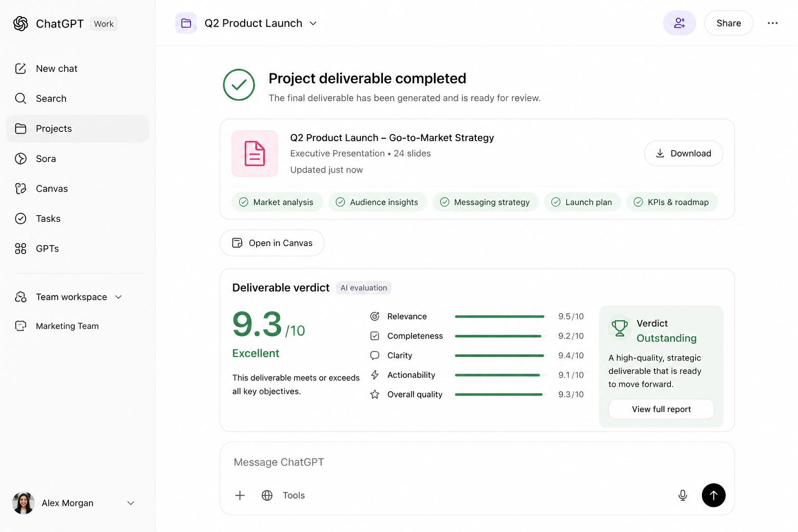Click the Share button

(728, 23)
